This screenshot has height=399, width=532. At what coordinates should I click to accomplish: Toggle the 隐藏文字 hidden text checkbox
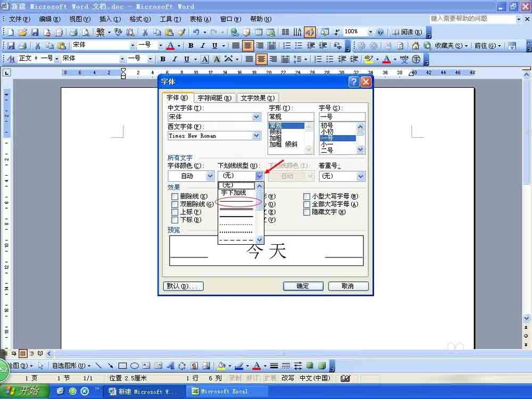[x=307, y=212]
